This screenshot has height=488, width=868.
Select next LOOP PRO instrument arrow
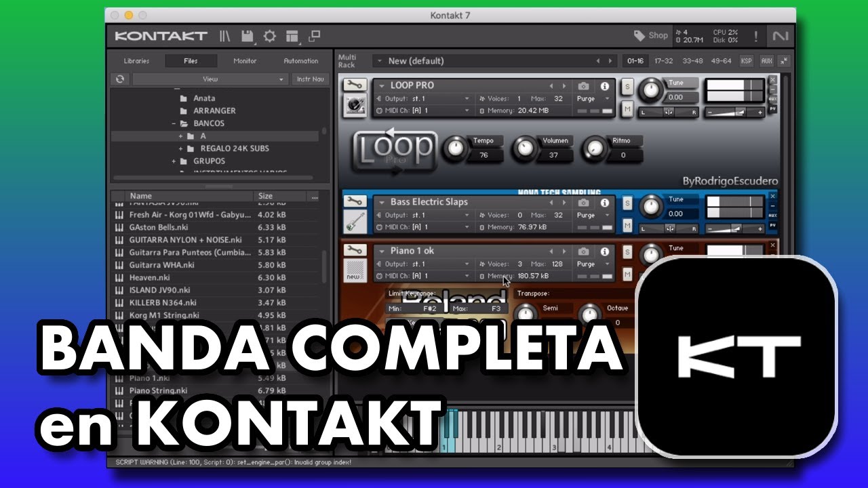pos(564,86)
